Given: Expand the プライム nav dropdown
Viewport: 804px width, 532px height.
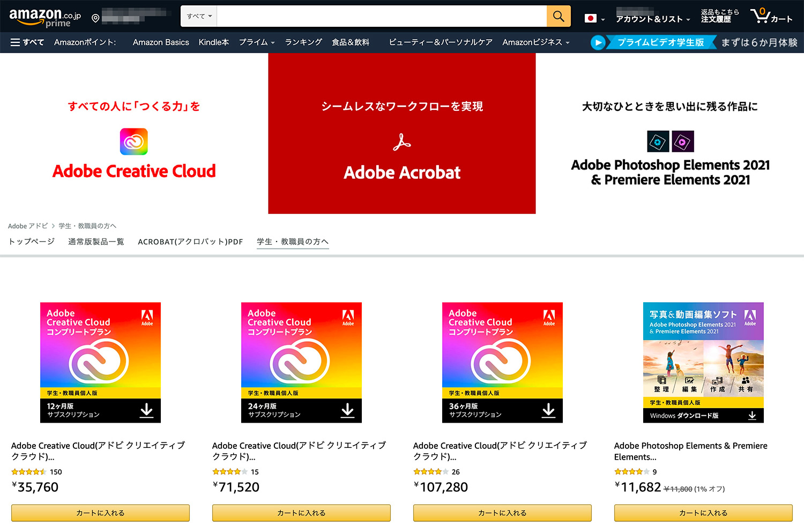Looking at the screenshot, I should click(257, 42).
